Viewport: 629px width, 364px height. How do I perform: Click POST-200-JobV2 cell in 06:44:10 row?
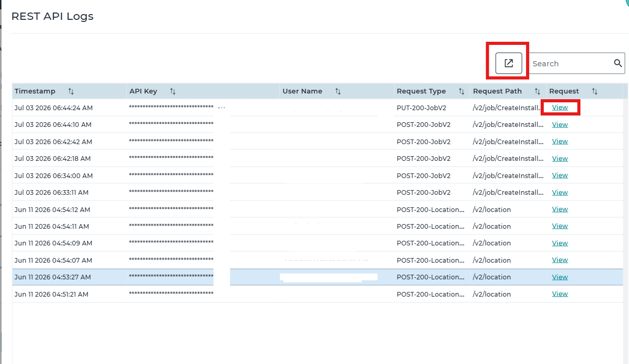(x=424, y=124)
